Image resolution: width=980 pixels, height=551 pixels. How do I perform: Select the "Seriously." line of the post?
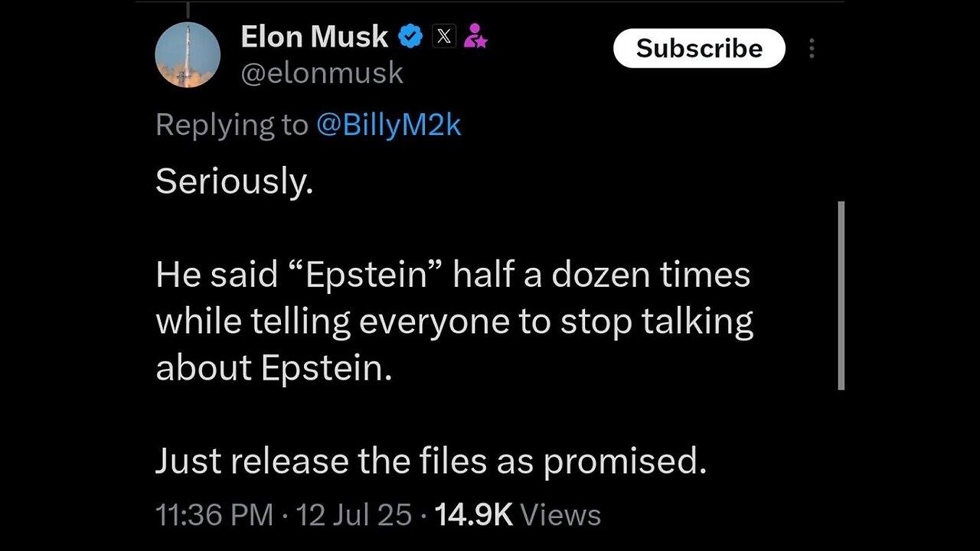(234, 182)
